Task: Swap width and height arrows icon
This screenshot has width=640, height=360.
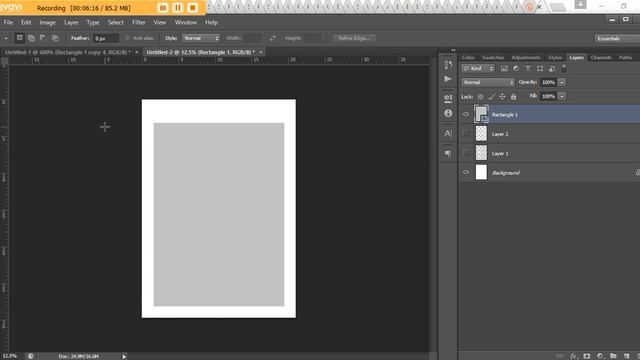Action: pyautogui.click(x=273, y=38)
